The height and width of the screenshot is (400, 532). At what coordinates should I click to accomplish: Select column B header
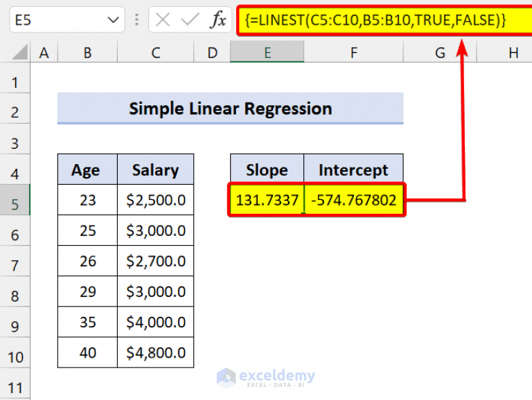[87, 53]
